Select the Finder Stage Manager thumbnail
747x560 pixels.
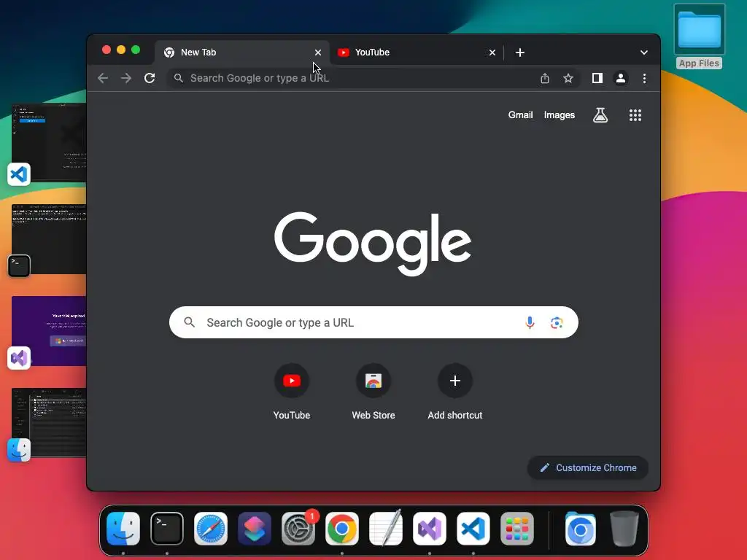(49, 422)
